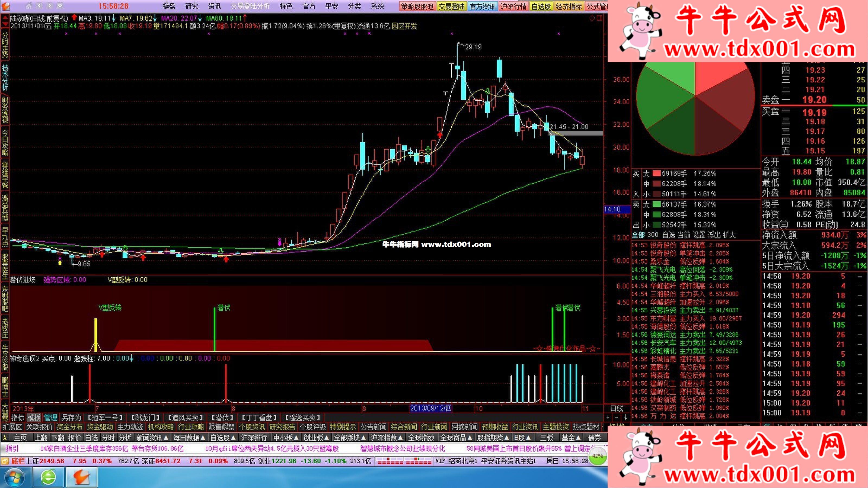The height and width of the screenshot is (488, 868).
Task: Select the 技术分析 sidebar tab
Action: (x=5, y=78)
